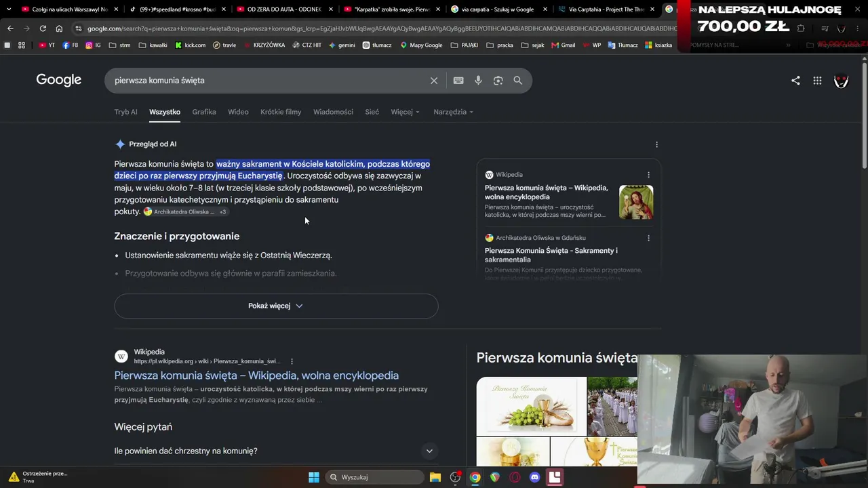This screenshot has width=868, height=488.
Task: Open the YT bookmark
Action: pos(47,45)
